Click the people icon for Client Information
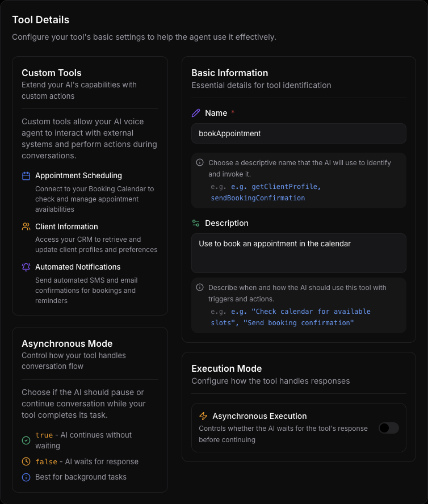Screen dimensions: 428x504 [26, 226]
